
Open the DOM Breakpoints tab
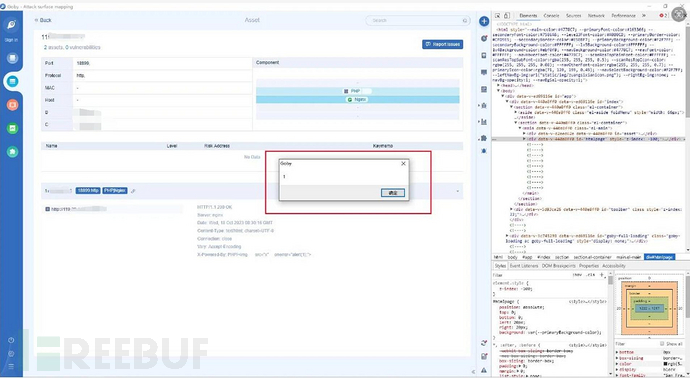pos(558,266)
